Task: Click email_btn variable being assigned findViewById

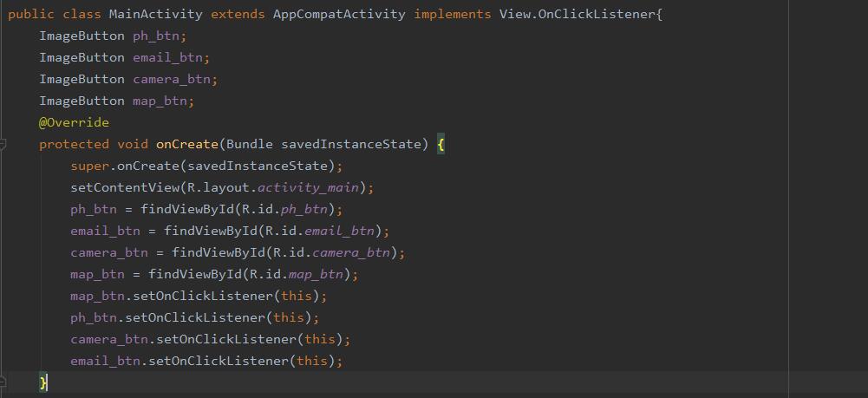Action: 105,231
